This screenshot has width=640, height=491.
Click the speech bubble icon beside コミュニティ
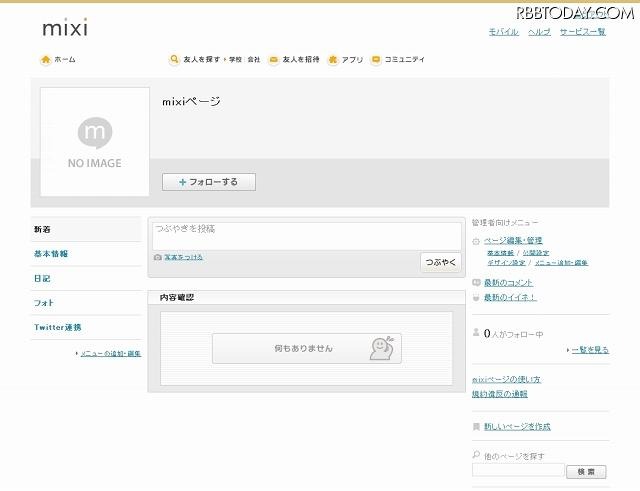coord(376,60)
